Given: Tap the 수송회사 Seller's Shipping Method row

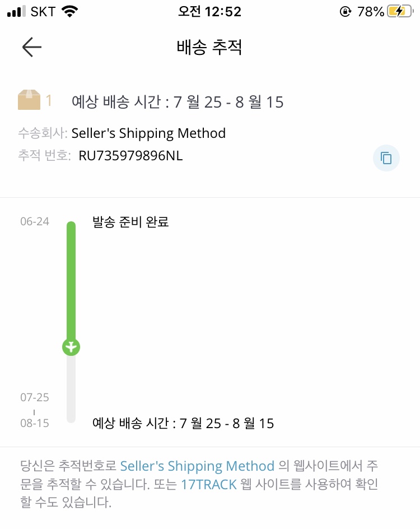Looking at the screenshot, I should pyautogui.click(x=122, y=133).
